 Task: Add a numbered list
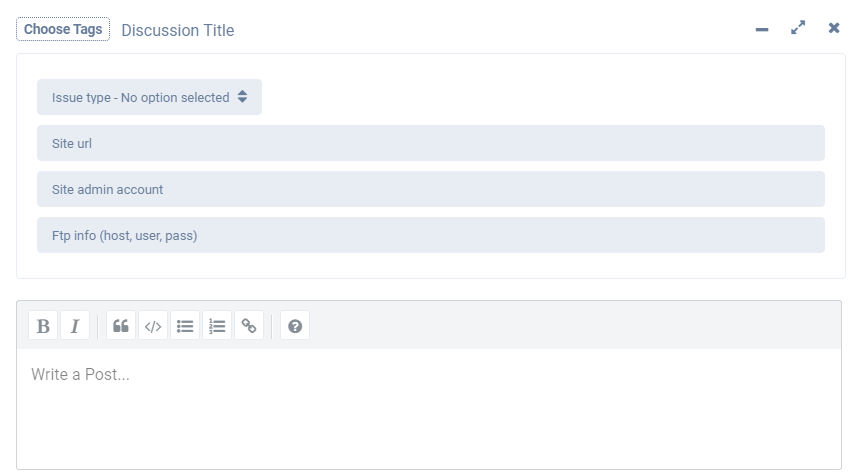217,326
